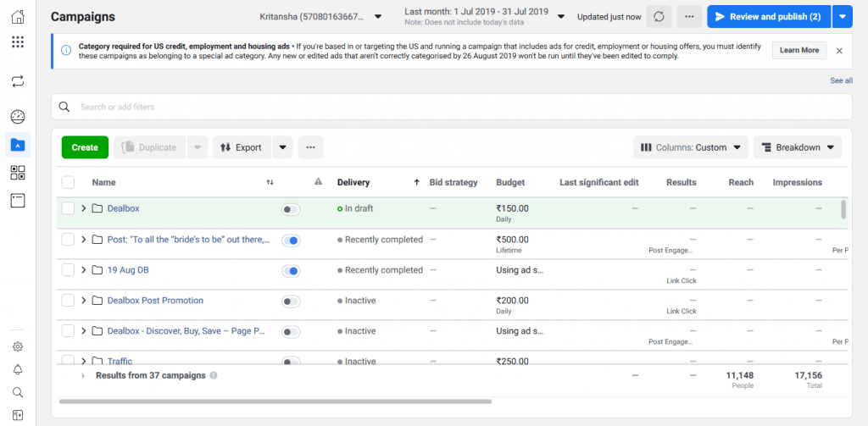Open the toolbar more options ellipsis
This screenshot has height=426, width=868.
[x=310, y=147]
